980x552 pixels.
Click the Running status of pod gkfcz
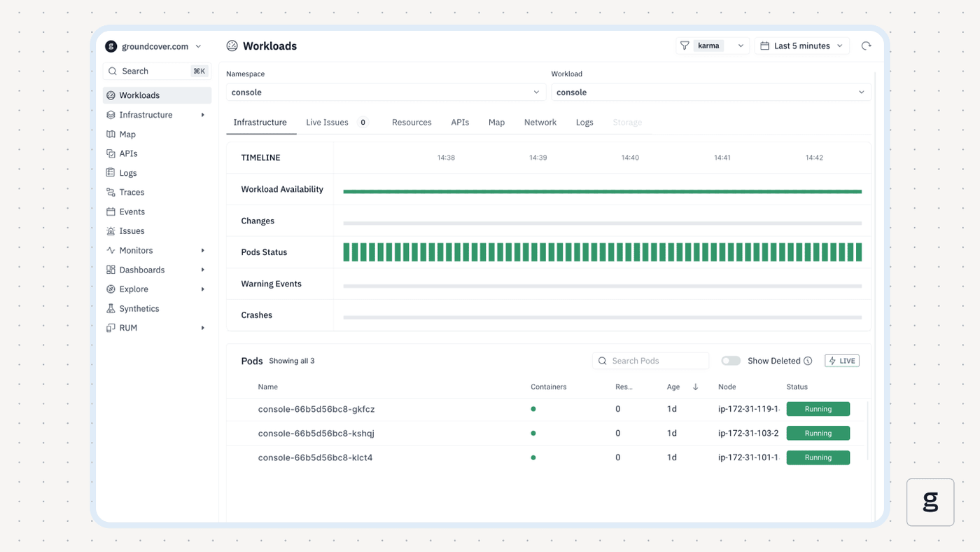tap(818, 409)
